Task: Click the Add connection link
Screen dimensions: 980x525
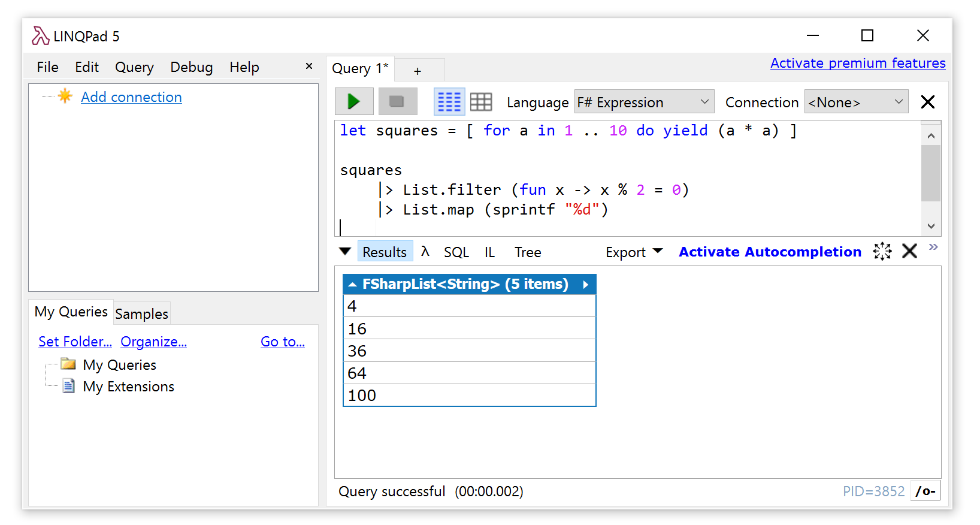Action: click(x=131, y=97)
